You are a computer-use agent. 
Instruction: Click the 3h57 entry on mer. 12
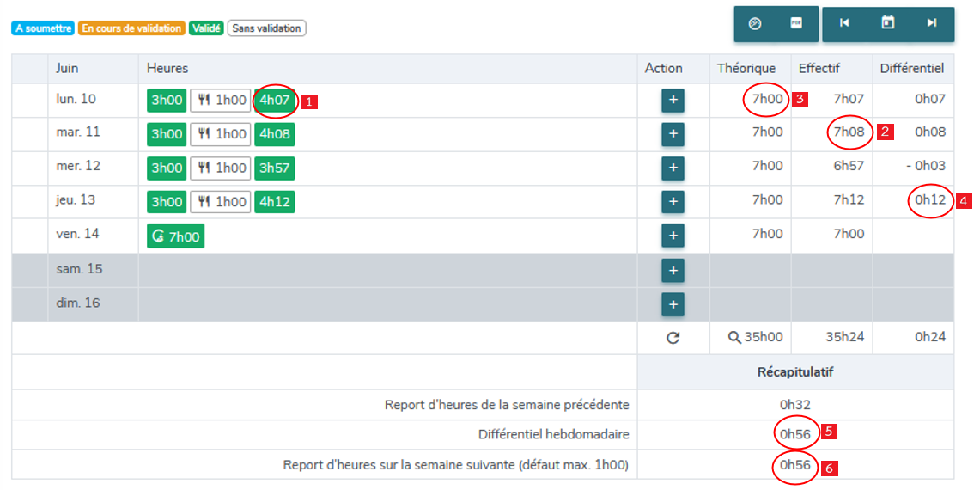(275, 168)
